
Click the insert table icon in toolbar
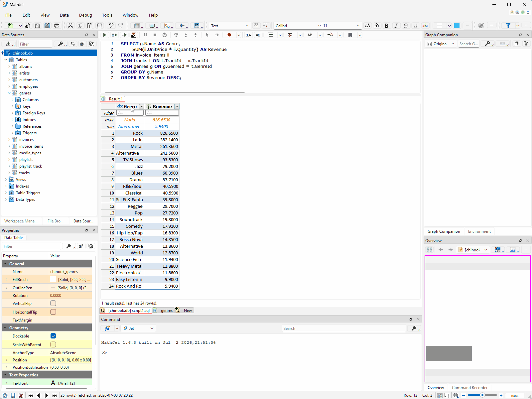pyautogui.click(x=137, y=26)
